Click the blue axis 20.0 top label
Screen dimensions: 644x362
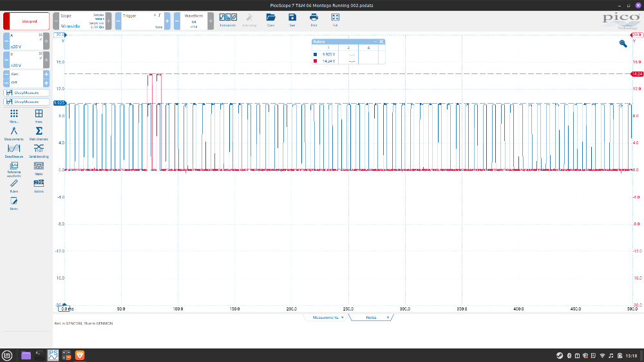pos(60,35)
